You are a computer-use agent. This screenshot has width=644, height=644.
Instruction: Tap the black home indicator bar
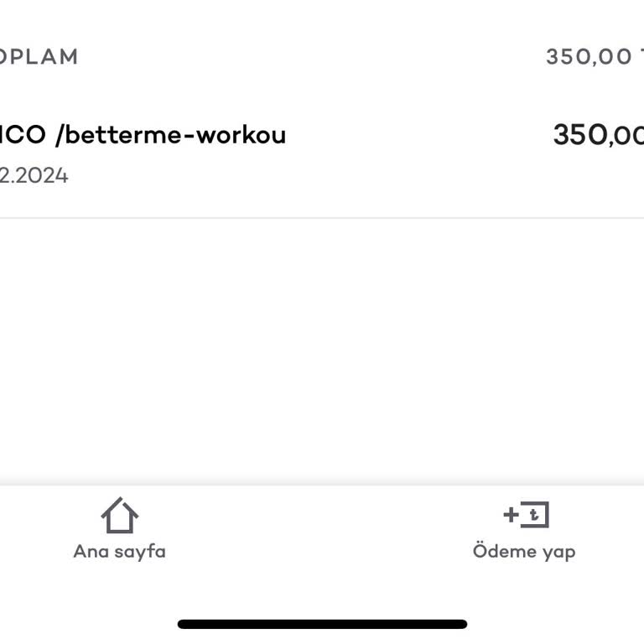[322, 624]
